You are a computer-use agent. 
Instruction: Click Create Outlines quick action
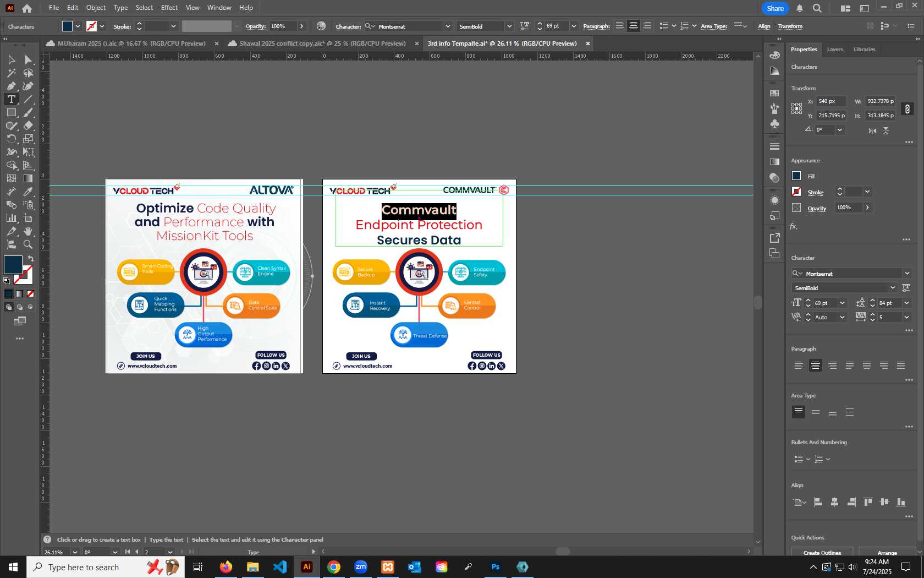[x=822, y=552]
